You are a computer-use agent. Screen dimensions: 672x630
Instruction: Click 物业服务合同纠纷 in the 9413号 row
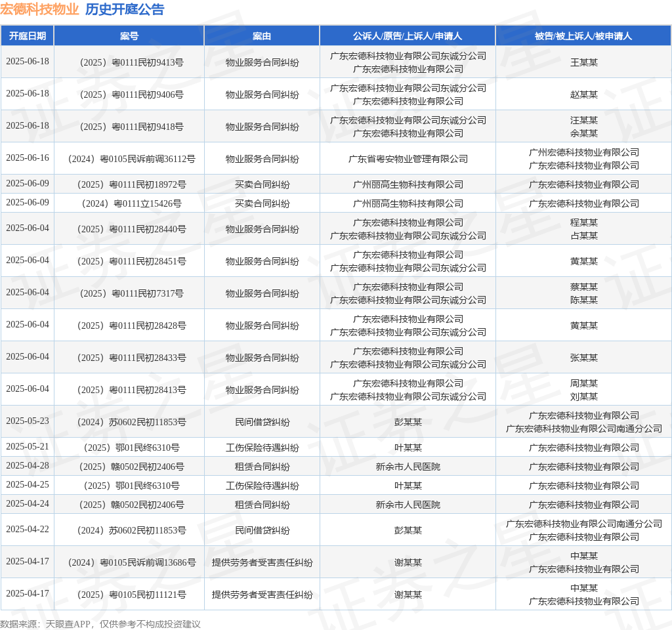(x=262, y=62)
